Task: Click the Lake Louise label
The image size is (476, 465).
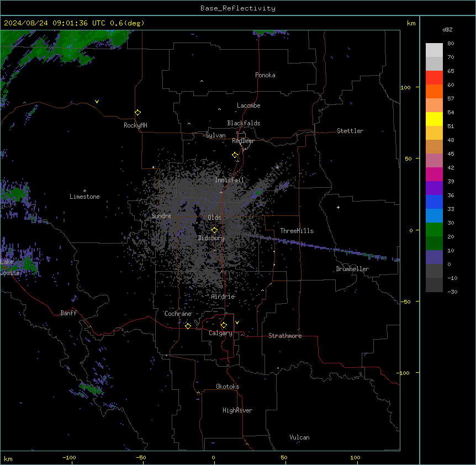Action: click(10, 267)
